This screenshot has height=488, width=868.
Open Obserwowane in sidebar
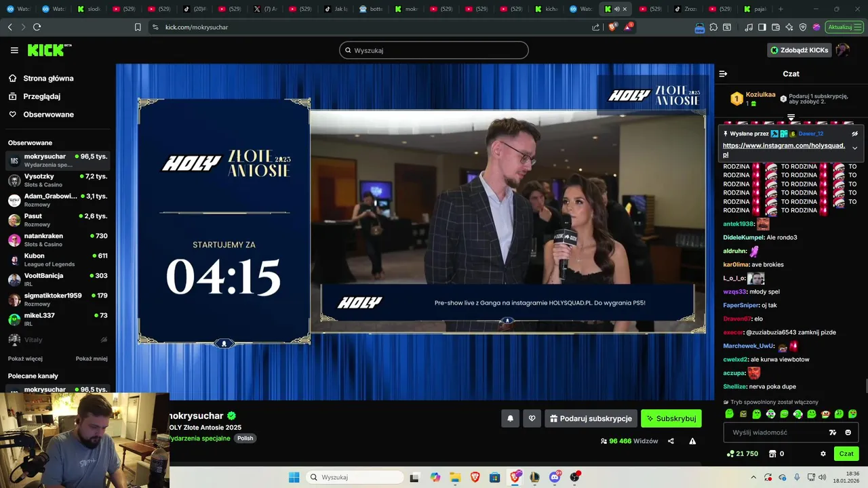click(x=41, y=115)
